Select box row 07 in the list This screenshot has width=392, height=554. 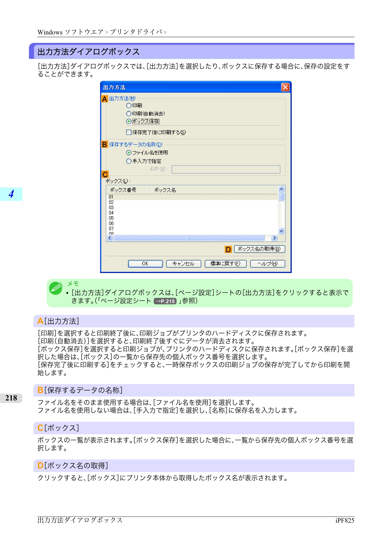pyautogui.click(x=192, y=229)
